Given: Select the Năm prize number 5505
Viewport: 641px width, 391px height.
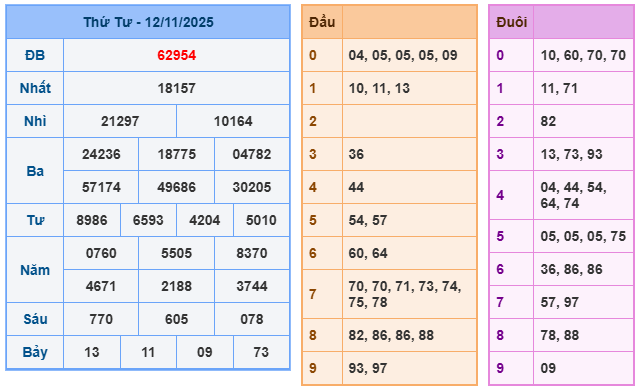Looking at the screenshot, I should [177, 253].
